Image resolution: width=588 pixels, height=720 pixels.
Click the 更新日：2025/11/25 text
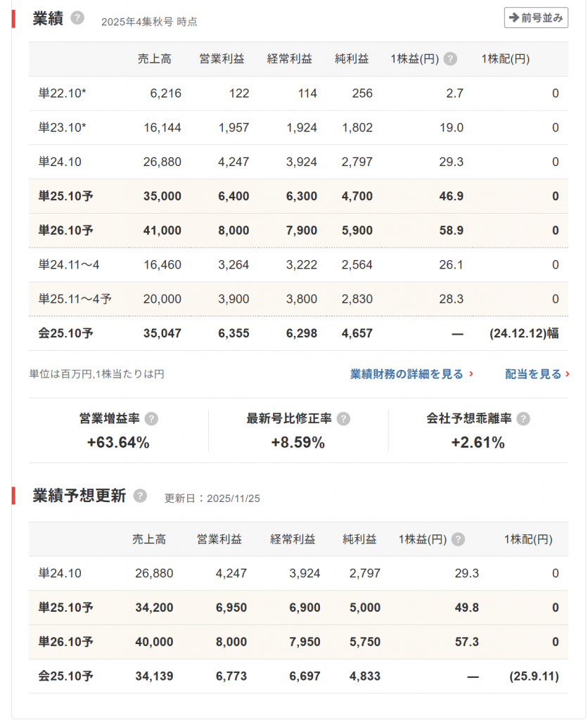click(212, 499)
